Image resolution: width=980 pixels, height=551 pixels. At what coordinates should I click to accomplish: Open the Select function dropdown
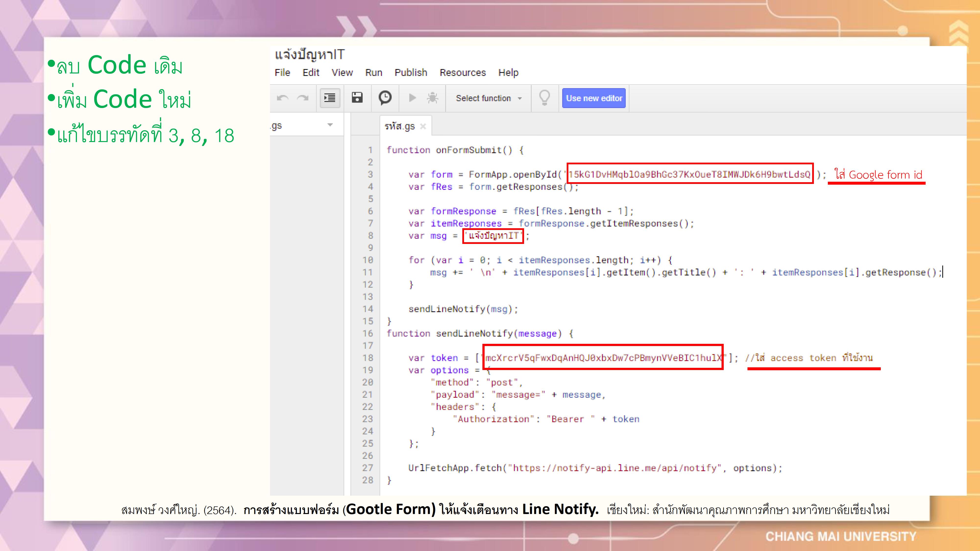click(489, 98)
